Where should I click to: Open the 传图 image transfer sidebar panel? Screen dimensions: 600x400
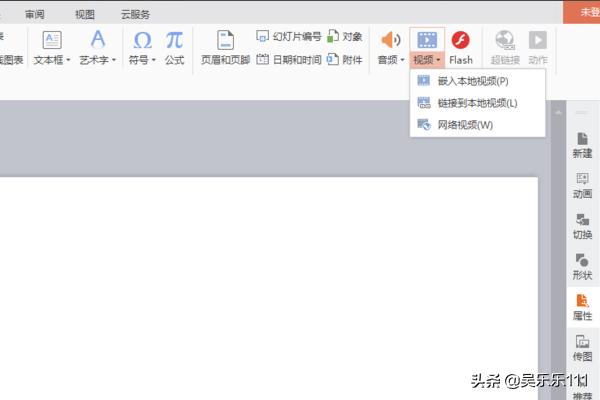point(582,348)
